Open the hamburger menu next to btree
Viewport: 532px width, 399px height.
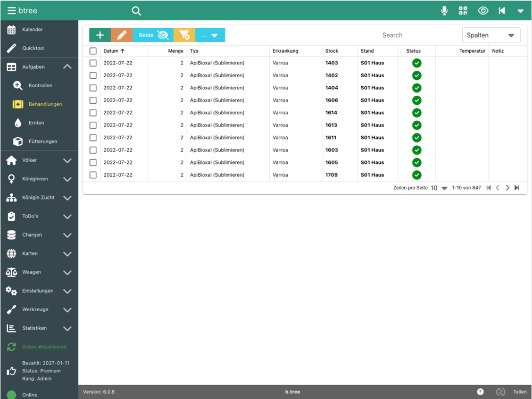[11, 11]
